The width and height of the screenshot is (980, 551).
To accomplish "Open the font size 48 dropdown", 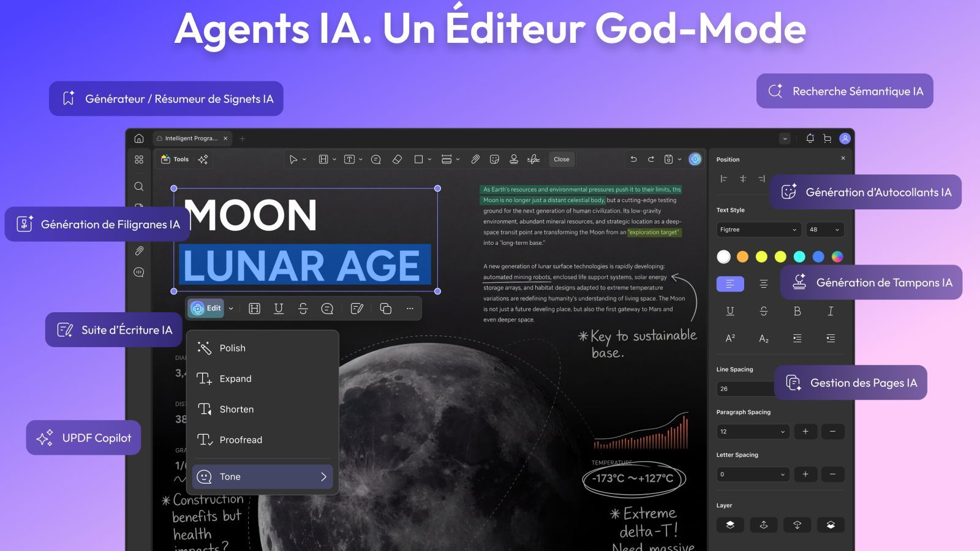I will click(824, 230).
